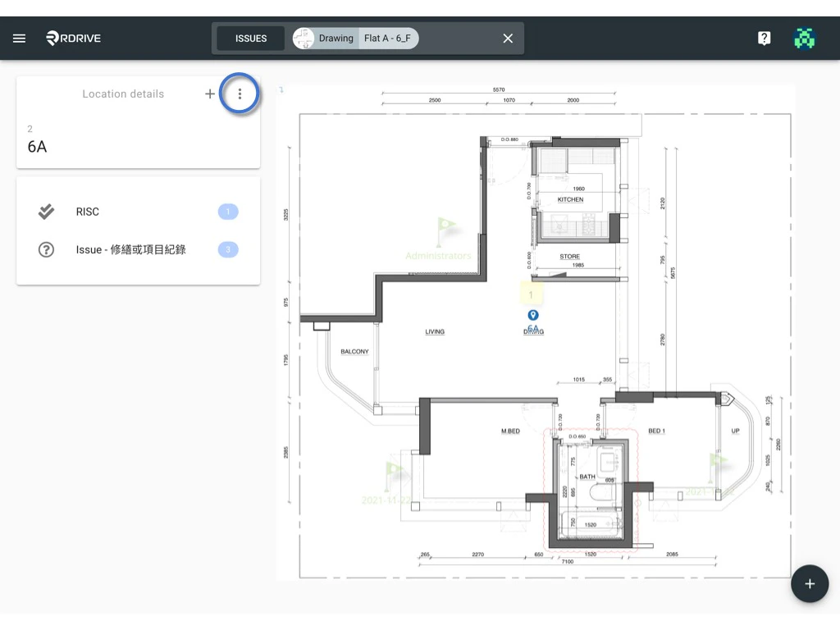The width and height of the screenshot is (840, 630).
Task: Click the RISC count badge
Action: tap(228, 212)
